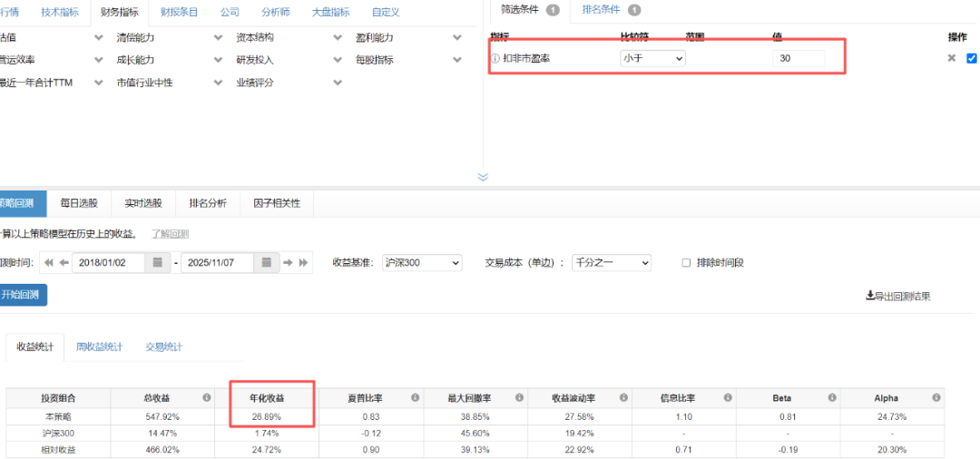This screenshot has width=980, height=459.
Task: Open the 技术指标 tab
Action: pos(60,12)
